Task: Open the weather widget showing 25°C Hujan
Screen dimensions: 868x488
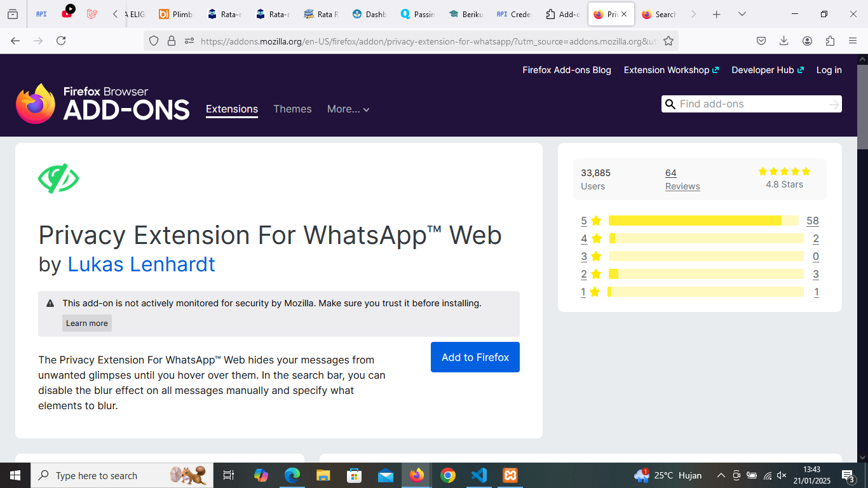Action: click(667, 475)
